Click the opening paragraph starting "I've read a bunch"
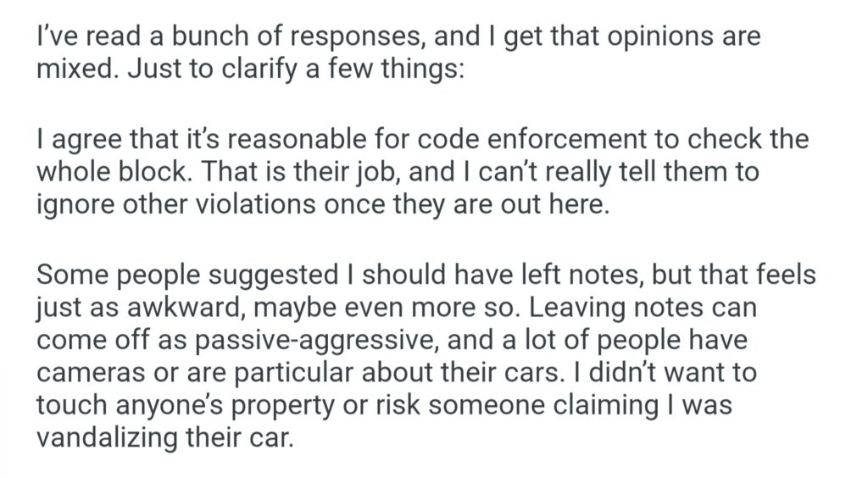The height and width of the screenshot is (478, 868). (x=398, y=53)
